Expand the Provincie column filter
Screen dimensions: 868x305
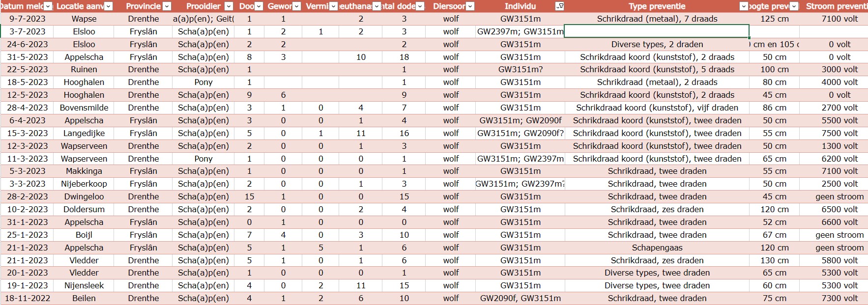point(167,6)
